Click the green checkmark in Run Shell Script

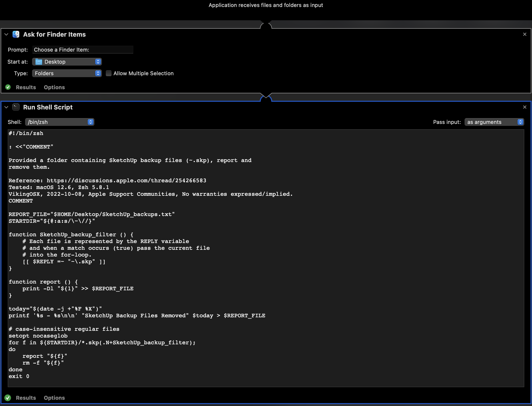coord(8,398)
